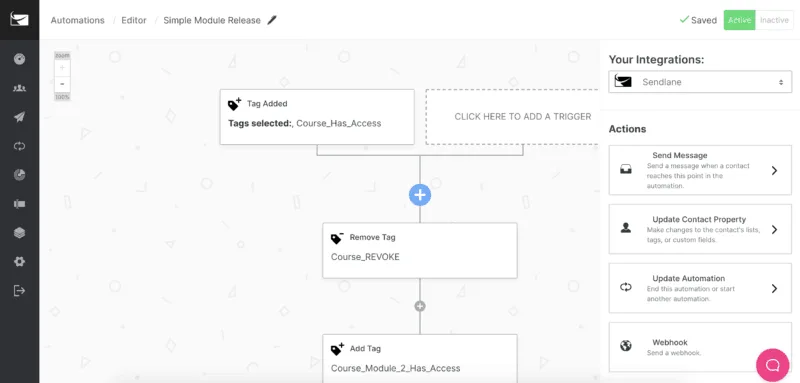Click the Send Message inbox icon
This screenshot has height=383, width=800.
pos(626,170)
